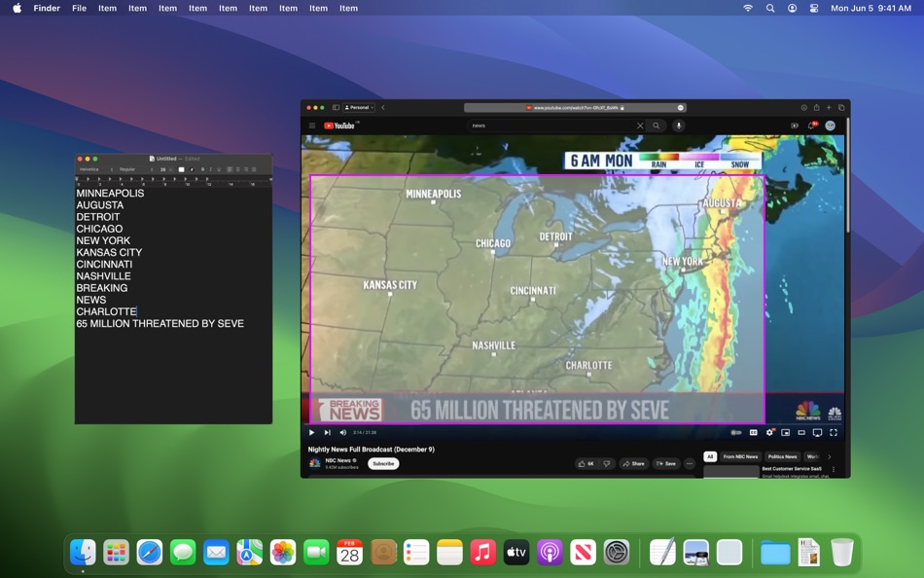Go back in Safari
The image size is (924, 578).
[x=383, y=107]
